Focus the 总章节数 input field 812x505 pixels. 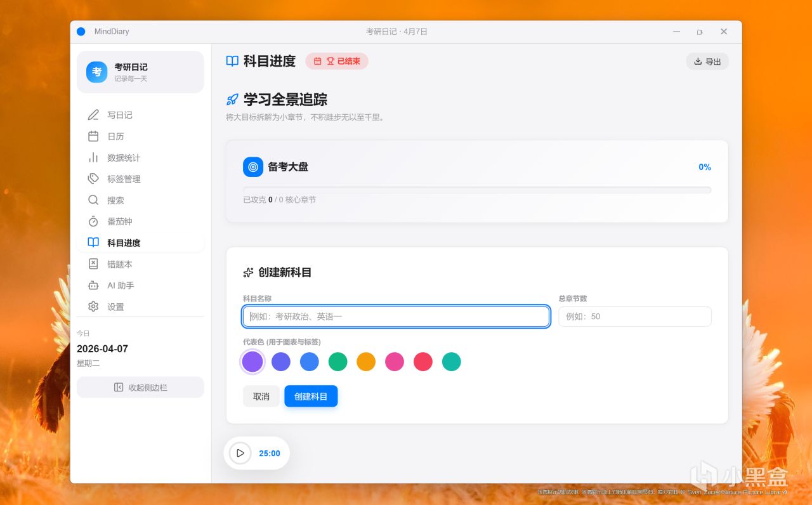[635, 317]
